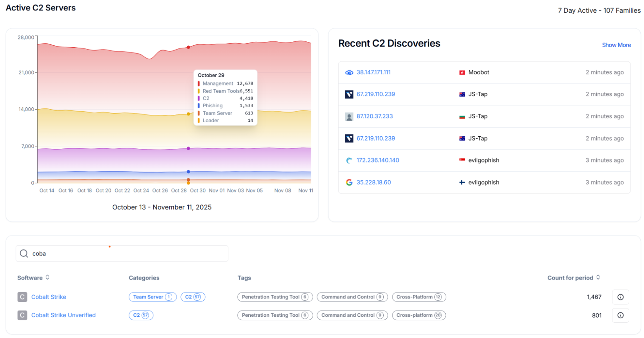Click the search magnifier icon
The height and width of the screenshot is (338, 644).
(23, 253)
